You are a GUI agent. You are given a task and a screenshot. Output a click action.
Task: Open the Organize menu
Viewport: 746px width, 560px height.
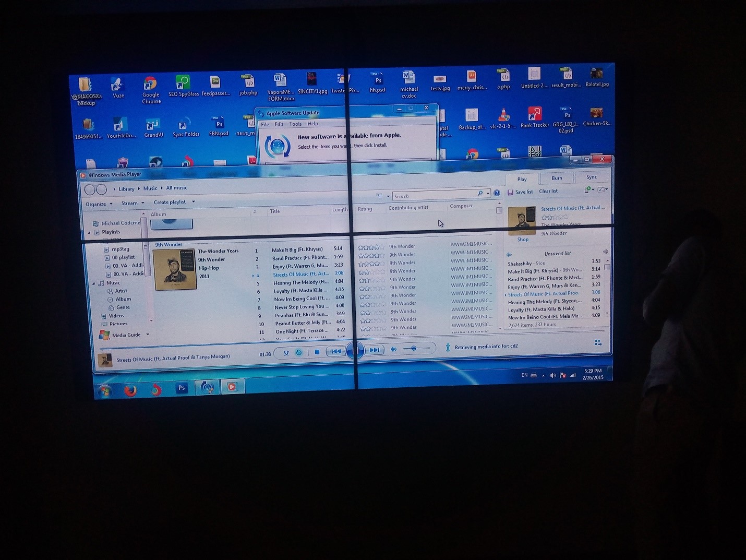[99, 204]
